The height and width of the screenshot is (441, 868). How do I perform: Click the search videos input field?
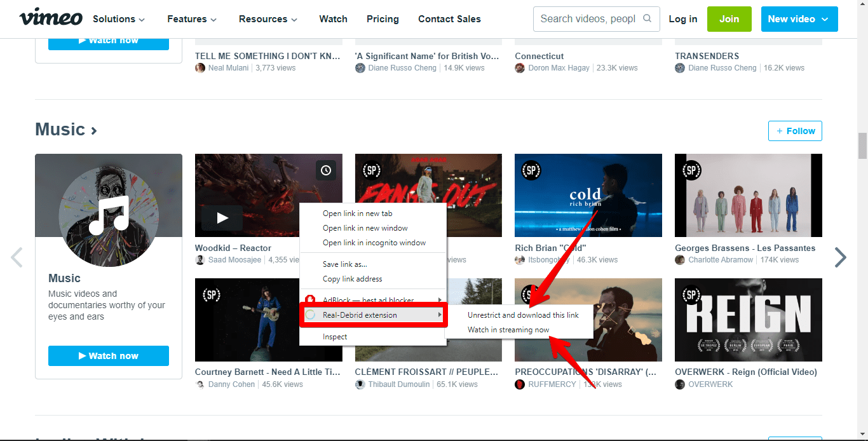point(588,19)
